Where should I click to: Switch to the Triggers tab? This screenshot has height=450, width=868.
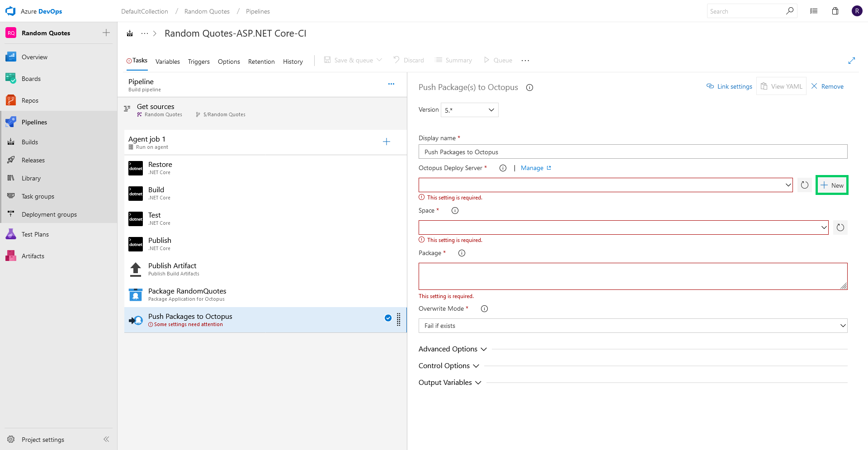click(199, 62)
